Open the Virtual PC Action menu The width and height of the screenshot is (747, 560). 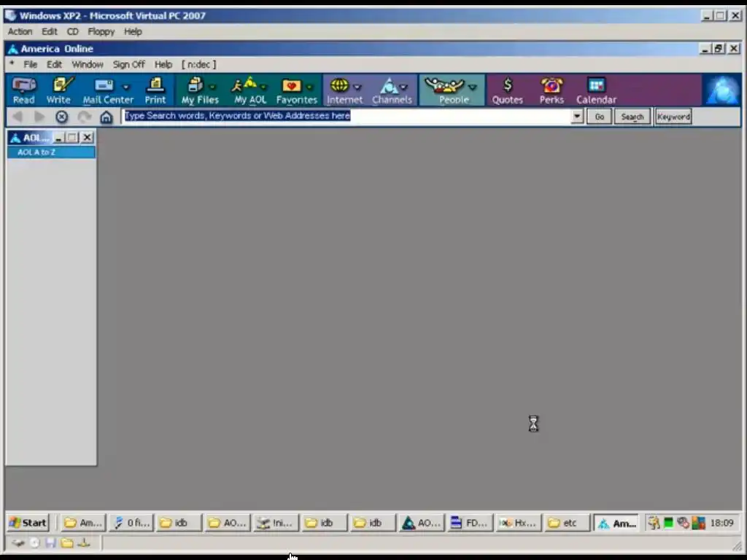coord(20,31)
